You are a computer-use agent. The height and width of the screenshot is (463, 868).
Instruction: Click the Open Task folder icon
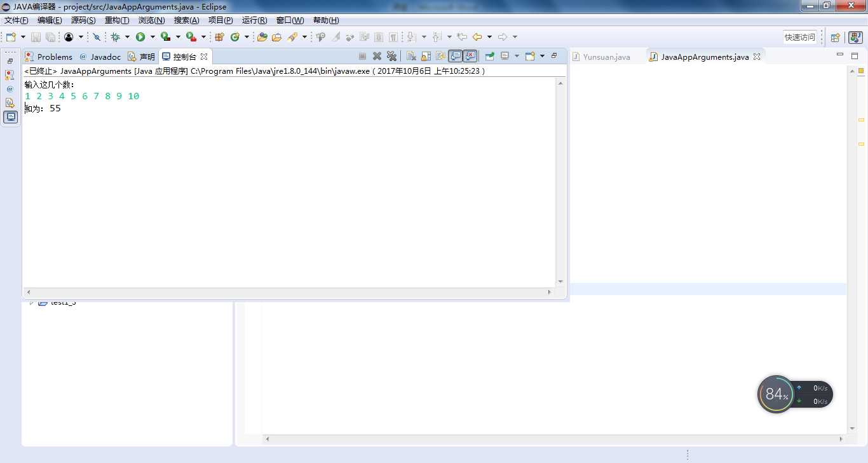276,38
